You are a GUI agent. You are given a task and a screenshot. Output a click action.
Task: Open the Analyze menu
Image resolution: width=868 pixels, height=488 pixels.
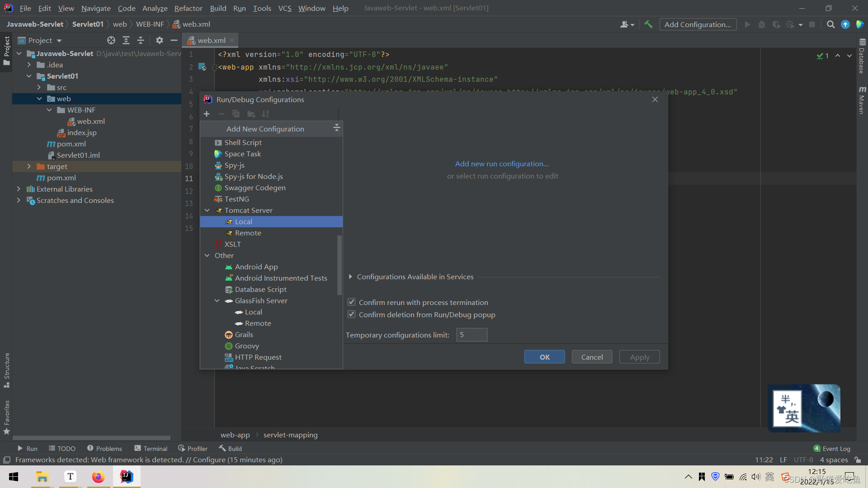click(x=155, y=8)
